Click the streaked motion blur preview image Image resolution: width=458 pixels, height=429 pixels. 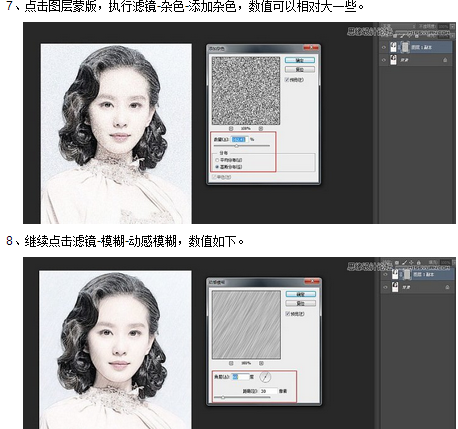click(246, 325)
